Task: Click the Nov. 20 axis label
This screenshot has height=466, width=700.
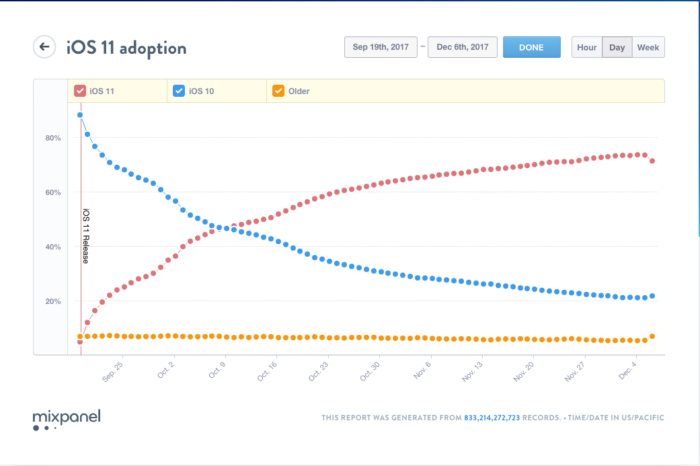Action: pos(524,371)
